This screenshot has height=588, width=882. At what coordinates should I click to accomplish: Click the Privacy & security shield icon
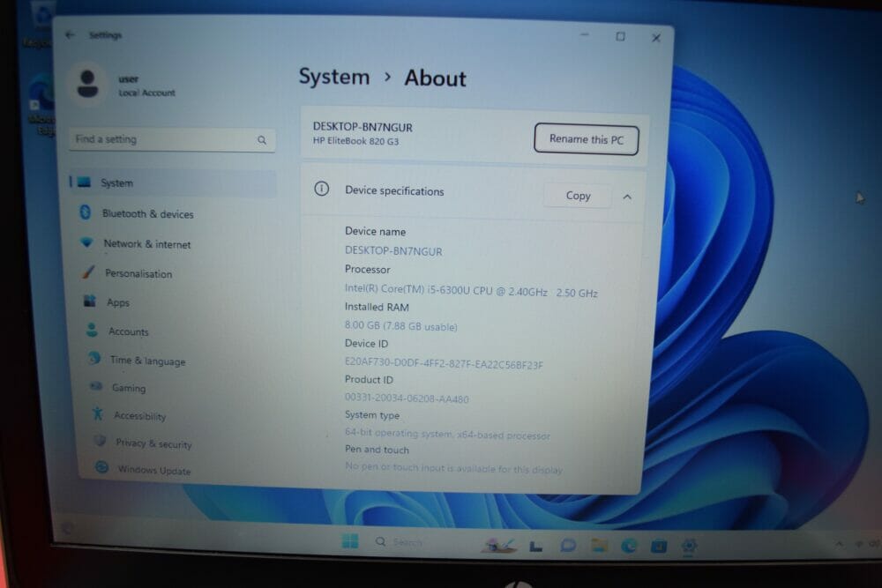coord(101,441)
